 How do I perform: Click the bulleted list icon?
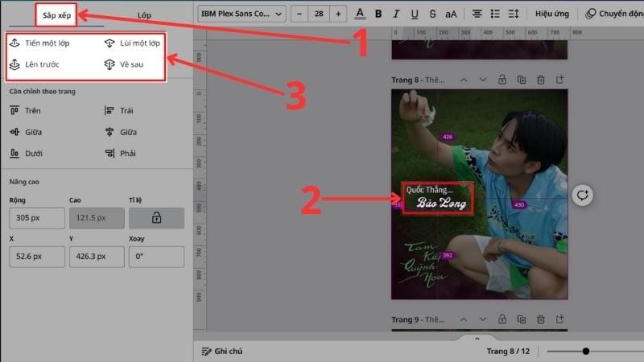[497, 14]
